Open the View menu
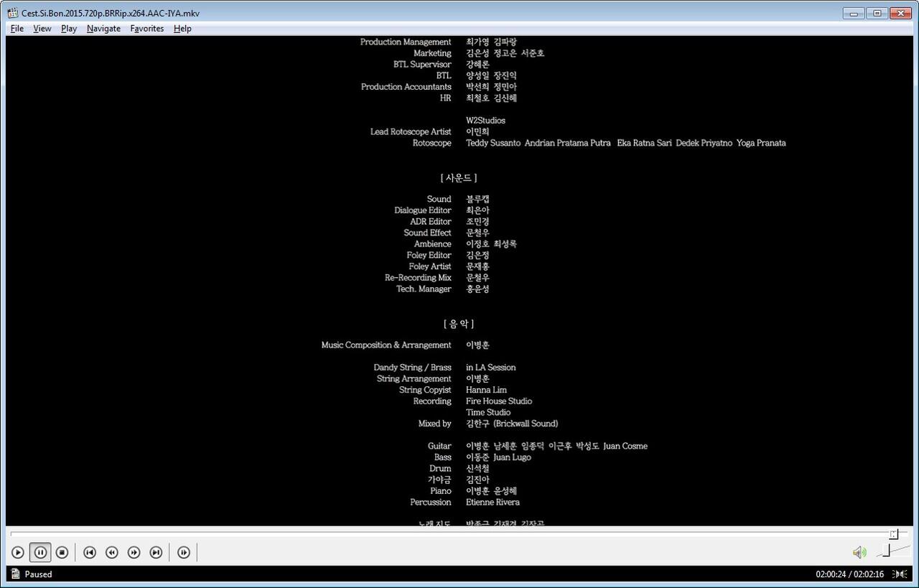 [42, 29]
